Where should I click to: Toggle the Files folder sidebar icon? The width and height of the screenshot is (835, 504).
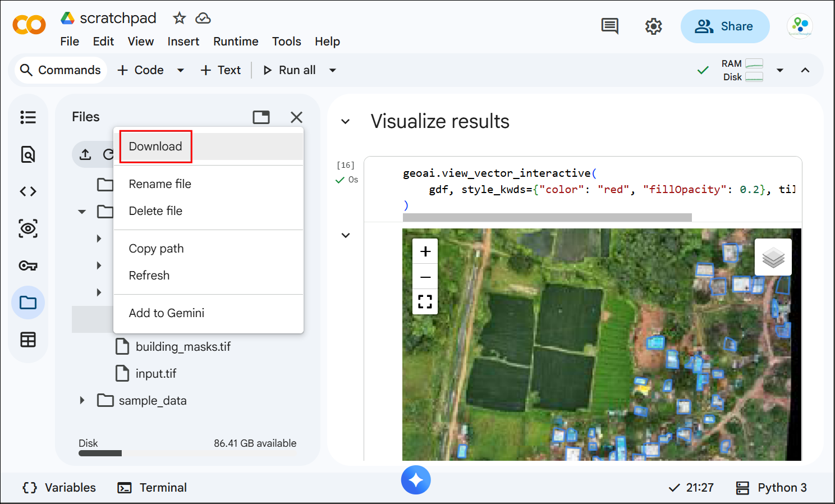coord(28,303)
